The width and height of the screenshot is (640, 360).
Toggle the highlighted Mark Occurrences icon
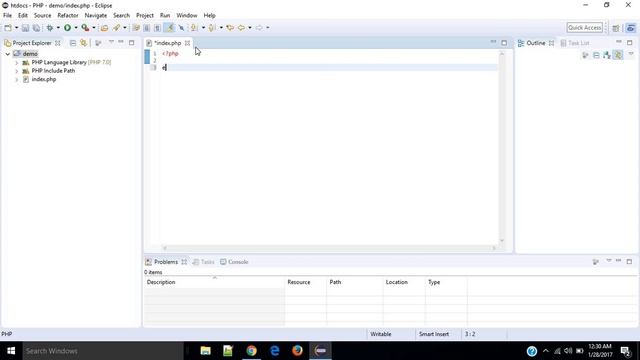click(x=169, y=28)
